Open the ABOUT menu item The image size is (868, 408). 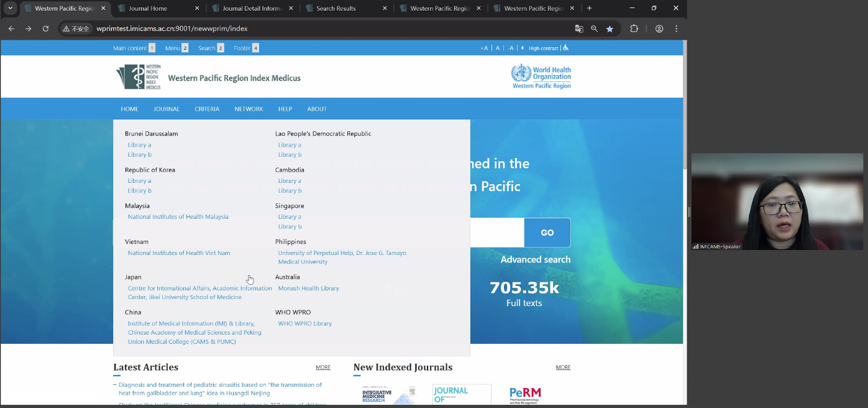317,109
